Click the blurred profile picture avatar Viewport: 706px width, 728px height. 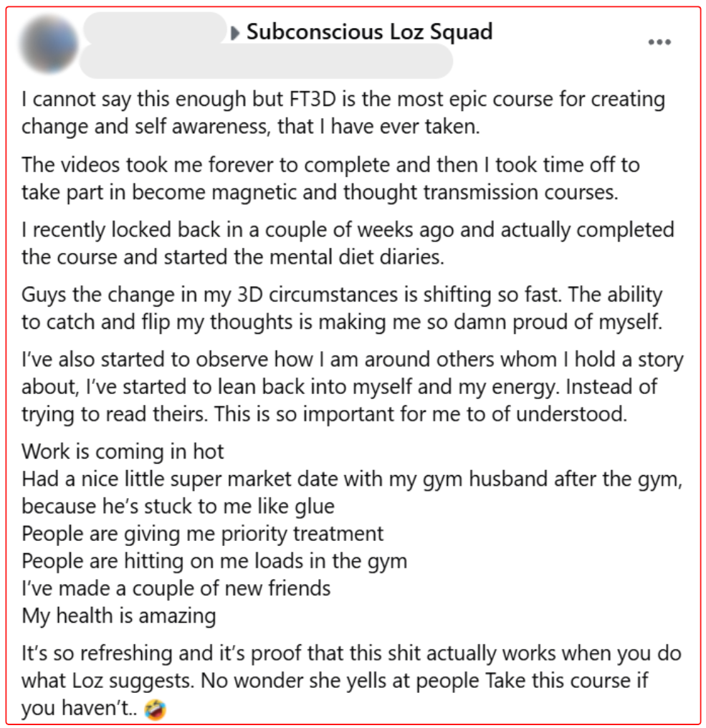pyautogui.click(x=49, y=44)
